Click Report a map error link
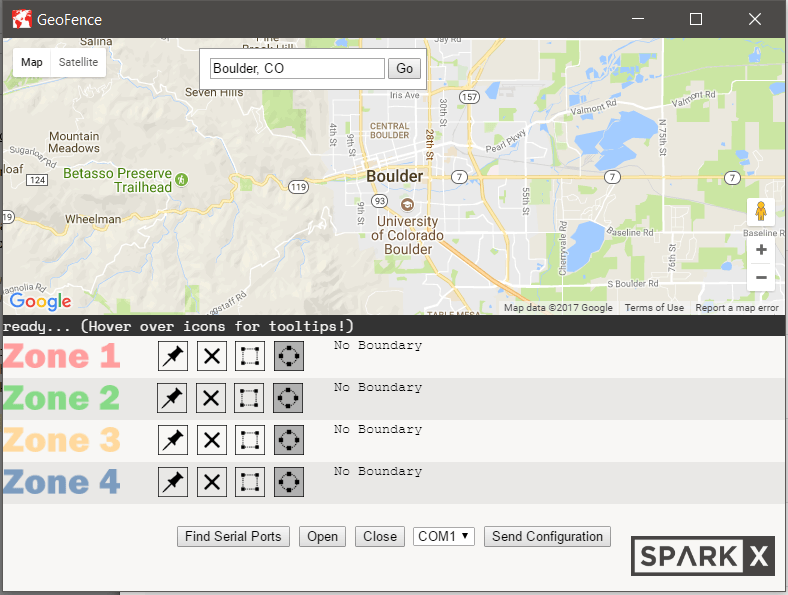 [737, 308]
